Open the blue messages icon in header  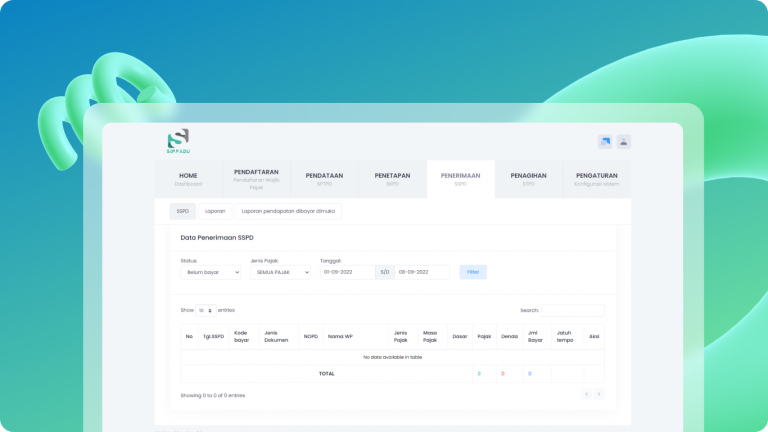point(604,142)
